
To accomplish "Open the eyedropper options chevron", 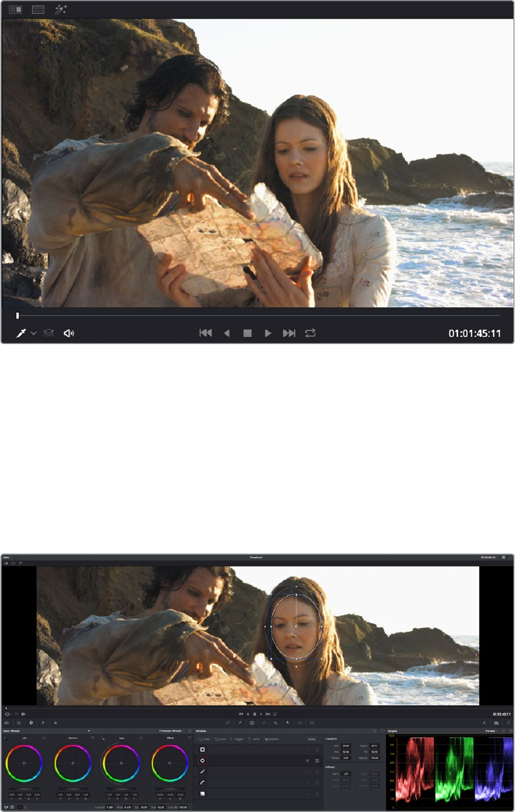I will (x=33, y=334).
